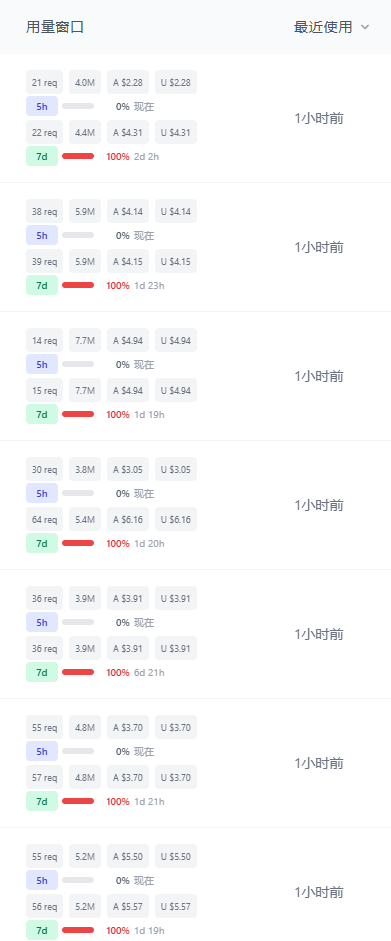Click the 7d badge showing 6d 21h
Image resolution: width=391 pixels, height=941 pixels.
[x=42, y=672]
